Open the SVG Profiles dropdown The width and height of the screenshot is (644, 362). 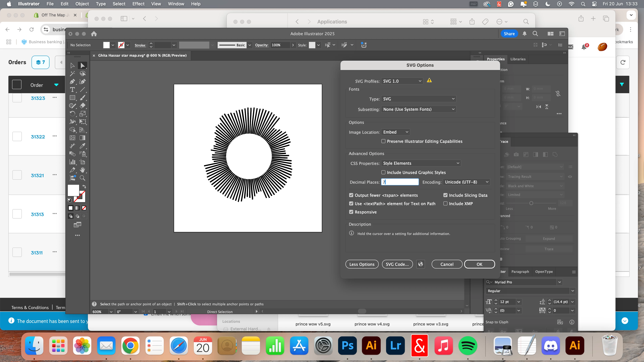click(402, 81)
